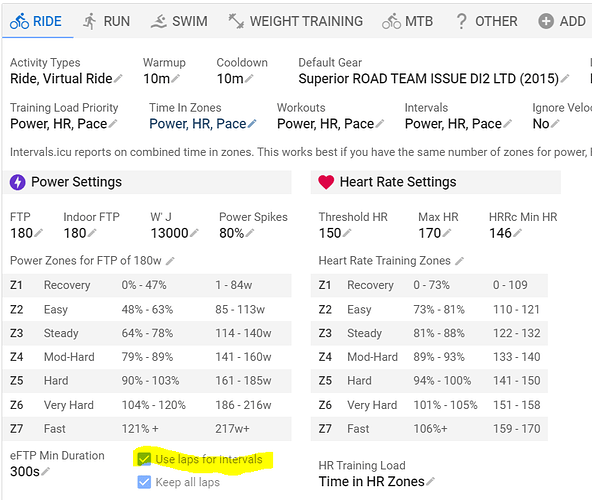Click pencil next to Heart Rate Training Zones
592x500 pixels.
pos(459,261)
